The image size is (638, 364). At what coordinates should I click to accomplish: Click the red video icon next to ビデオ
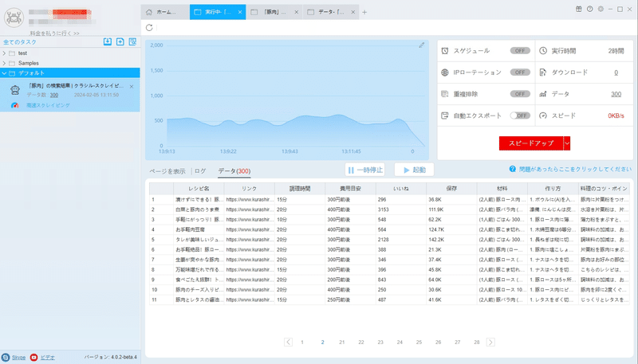point(33,358)
